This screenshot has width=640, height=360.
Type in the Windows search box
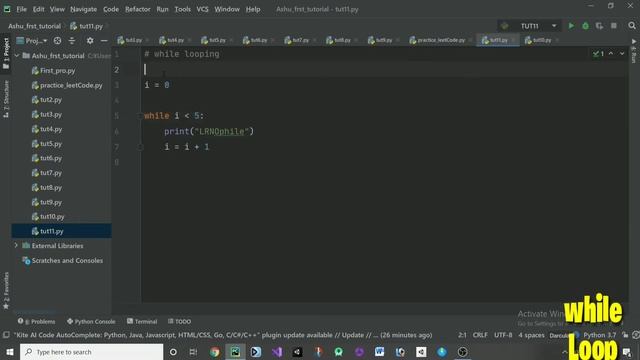91,352
